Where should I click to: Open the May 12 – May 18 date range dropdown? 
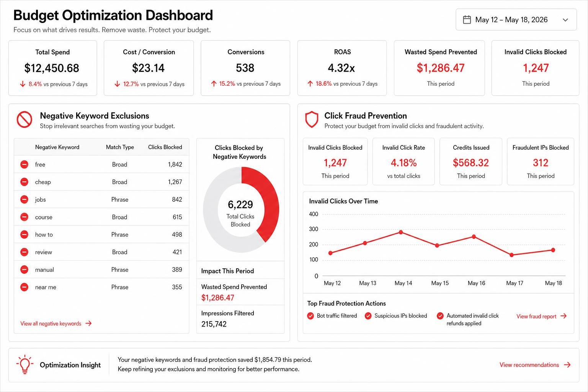click(516, 20)
